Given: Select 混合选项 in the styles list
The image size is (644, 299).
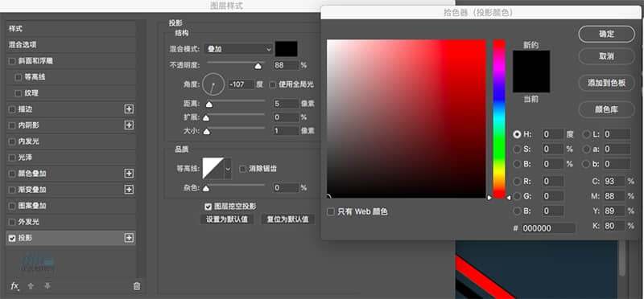Looking at the screenshot, I should point(71,45).
